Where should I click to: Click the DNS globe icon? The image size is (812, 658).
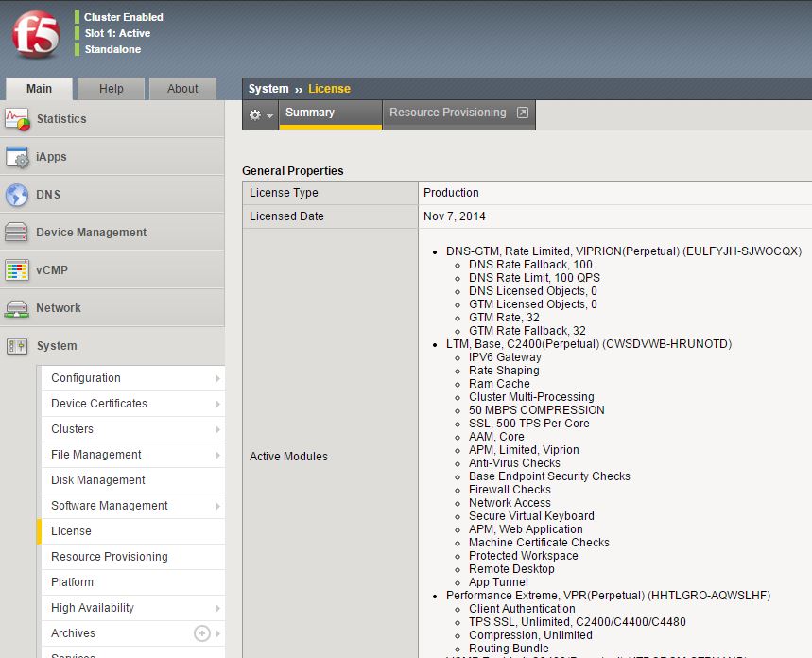(x=17, y=195)
